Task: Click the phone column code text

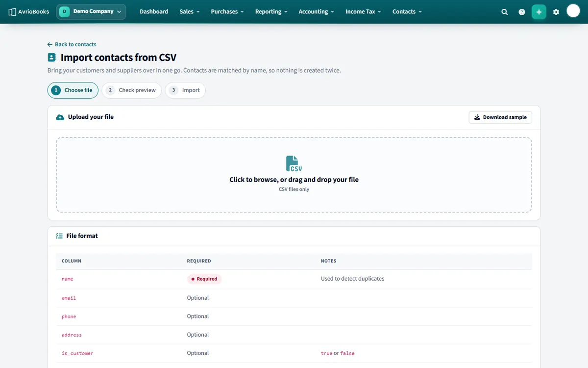Action: [x=69, y=316]
